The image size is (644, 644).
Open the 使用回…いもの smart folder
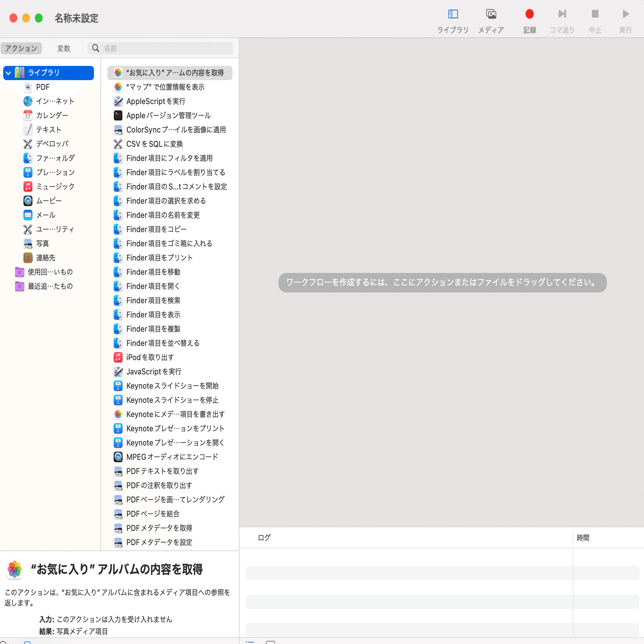(x=44, y=272)
